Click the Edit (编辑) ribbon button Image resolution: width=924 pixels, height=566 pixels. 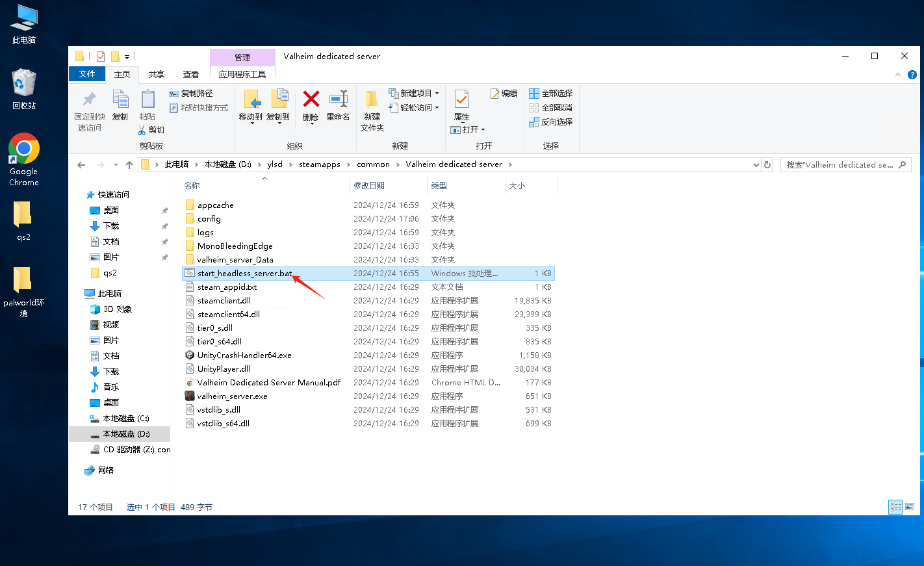coord(504,94)
